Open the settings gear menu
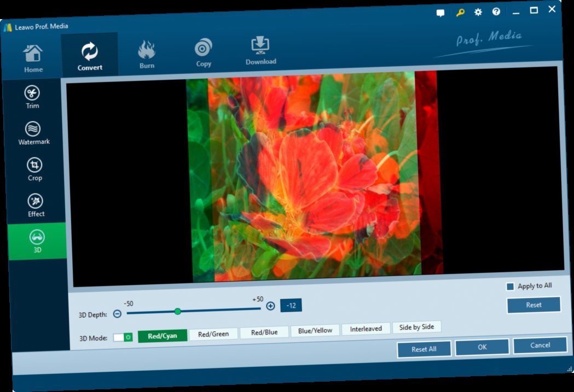Image resolution: width=574 pixels, height=392 pixels. tap(477, 11)
